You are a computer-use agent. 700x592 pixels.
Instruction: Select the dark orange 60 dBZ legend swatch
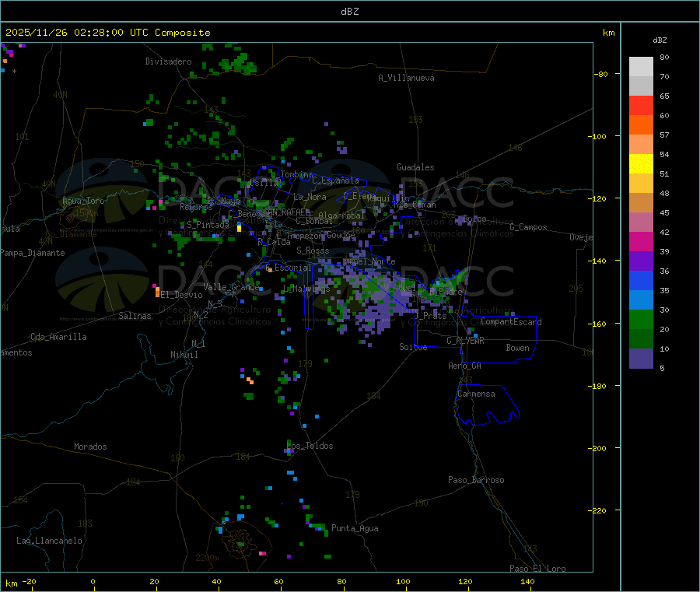pyautogui.click(x=641, y=125)
